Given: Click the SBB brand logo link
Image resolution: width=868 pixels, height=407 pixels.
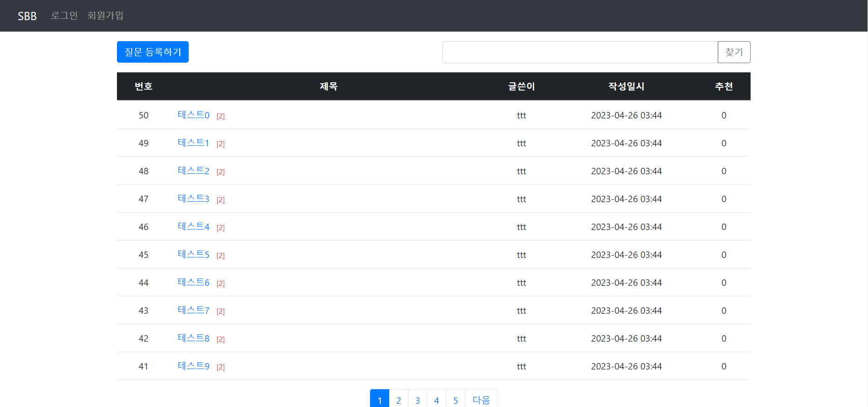Looking at the screenshot, I should coord(27,16).
